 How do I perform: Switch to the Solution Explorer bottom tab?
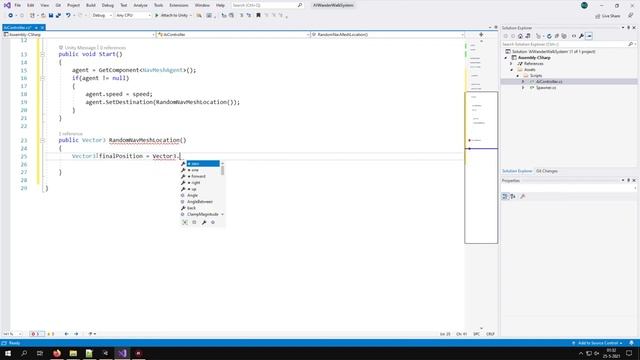(517, 171)
